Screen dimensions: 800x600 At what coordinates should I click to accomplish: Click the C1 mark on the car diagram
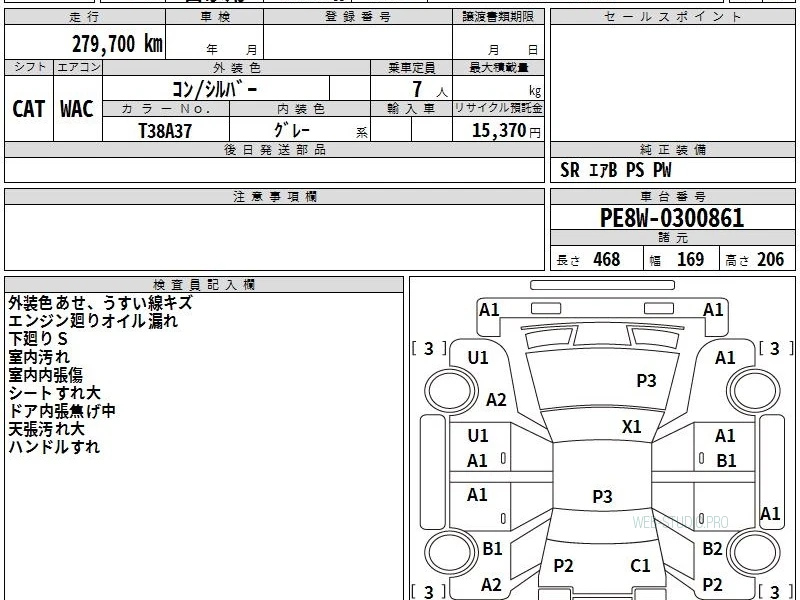[x=640, y=566]
